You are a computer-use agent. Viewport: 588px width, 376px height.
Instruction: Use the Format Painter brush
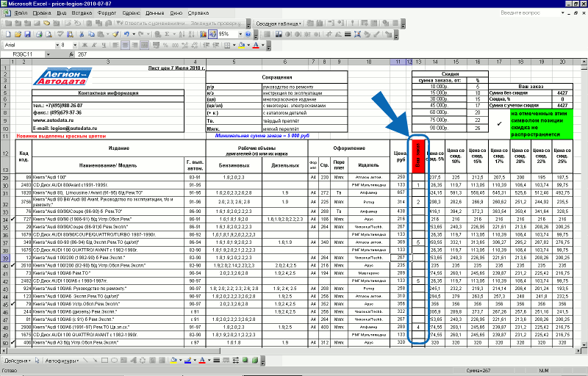[115, 34]
